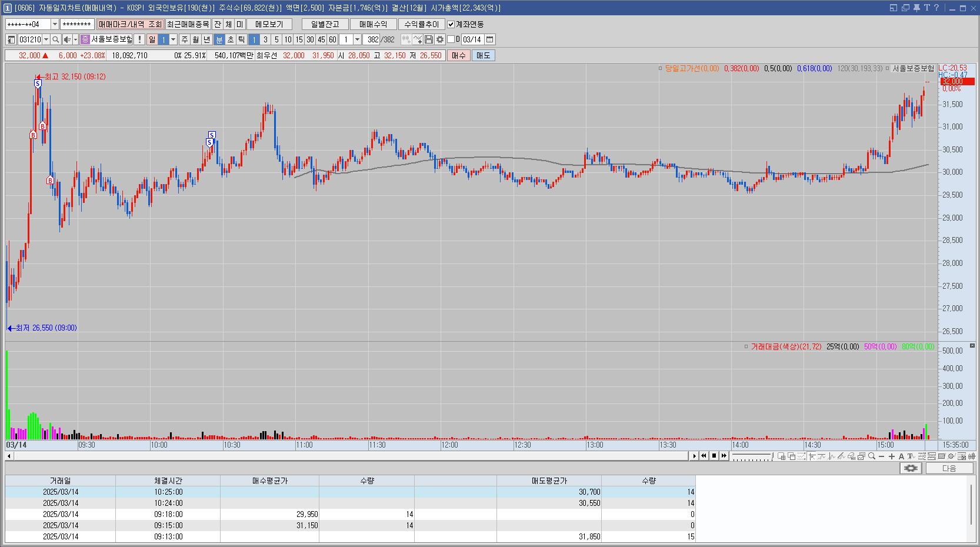Click the 매매수익 button

373,24
